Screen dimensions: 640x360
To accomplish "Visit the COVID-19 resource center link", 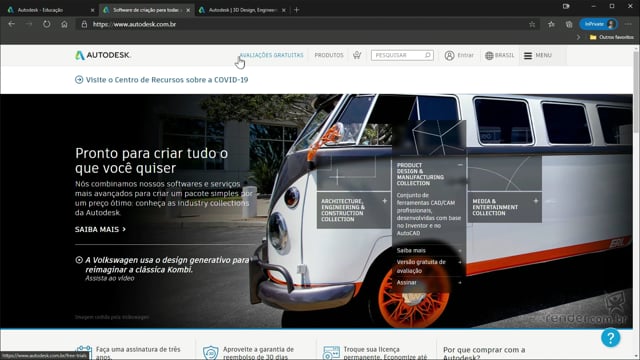I will [x=162, y=80].
